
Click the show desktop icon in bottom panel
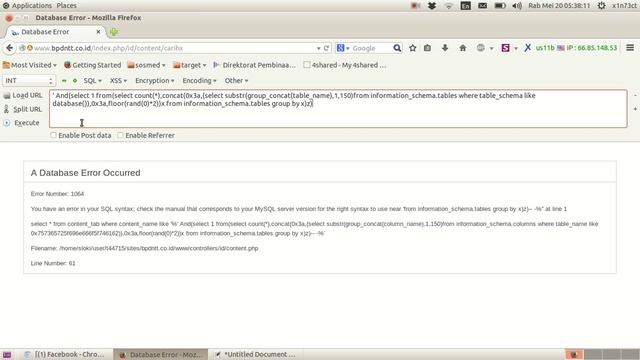[x=7, y=354]
